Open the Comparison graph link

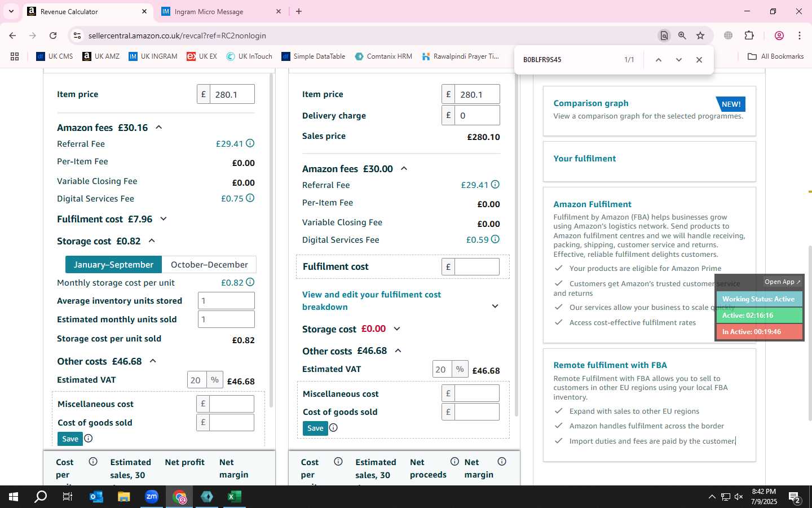pos(591,103)
